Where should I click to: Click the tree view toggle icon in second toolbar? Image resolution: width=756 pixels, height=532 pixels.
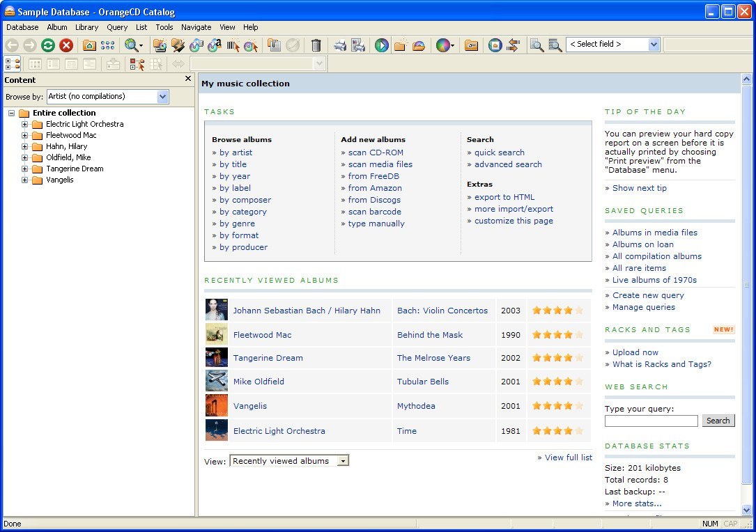[x=12, y=63]
